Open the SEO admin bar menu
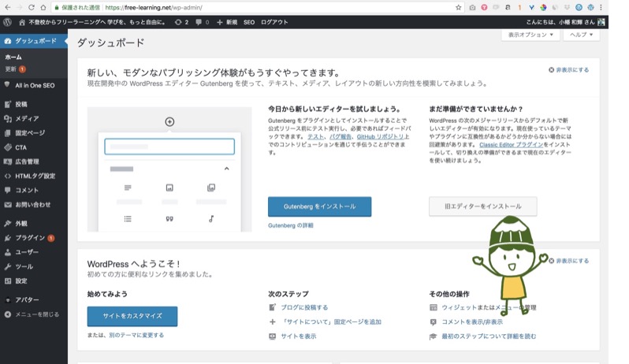 (249, 22)
